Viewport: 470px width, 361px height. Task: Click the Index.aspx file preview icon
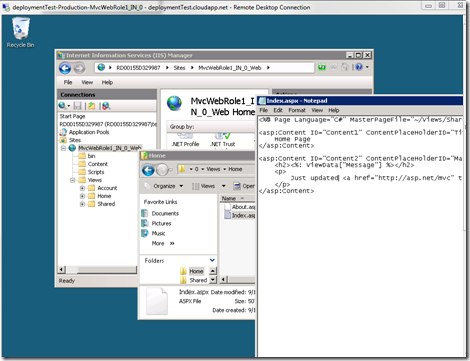click(157, 301)
